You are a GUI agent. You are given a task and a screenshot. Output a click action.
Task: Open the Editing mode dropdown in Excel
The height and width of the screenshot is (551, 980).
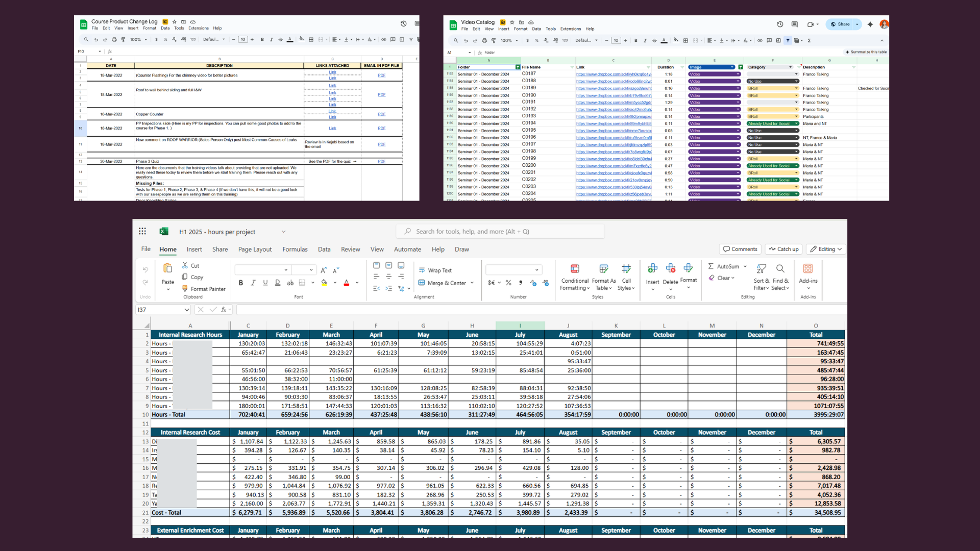point(826,249)
